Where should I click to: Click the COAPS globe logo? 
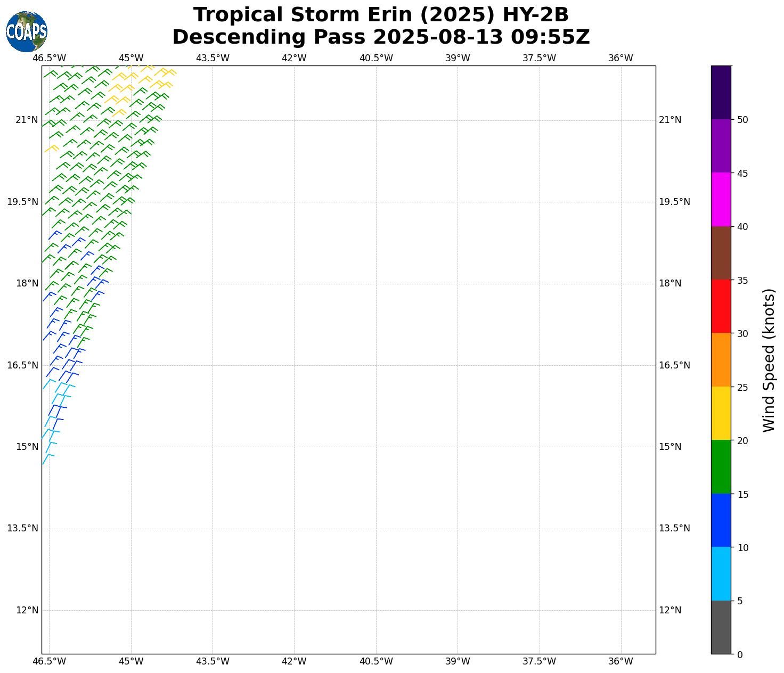[27, 32]
